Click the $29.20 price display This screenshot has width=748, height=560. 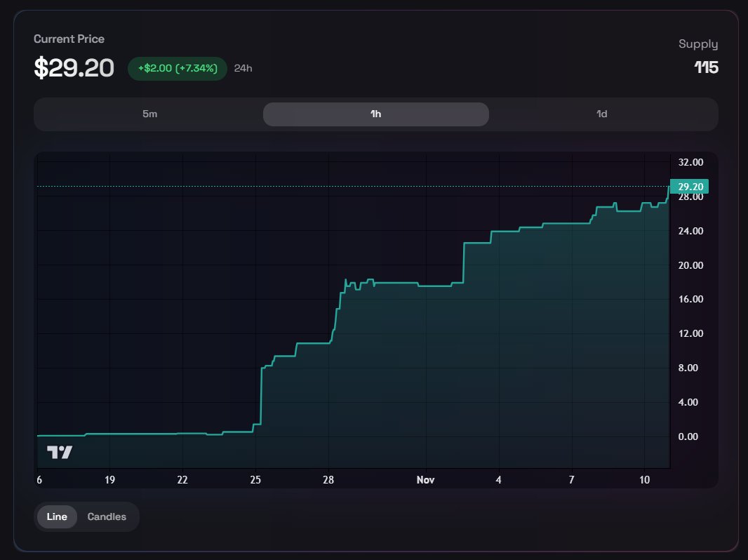[x=74, y=68]
